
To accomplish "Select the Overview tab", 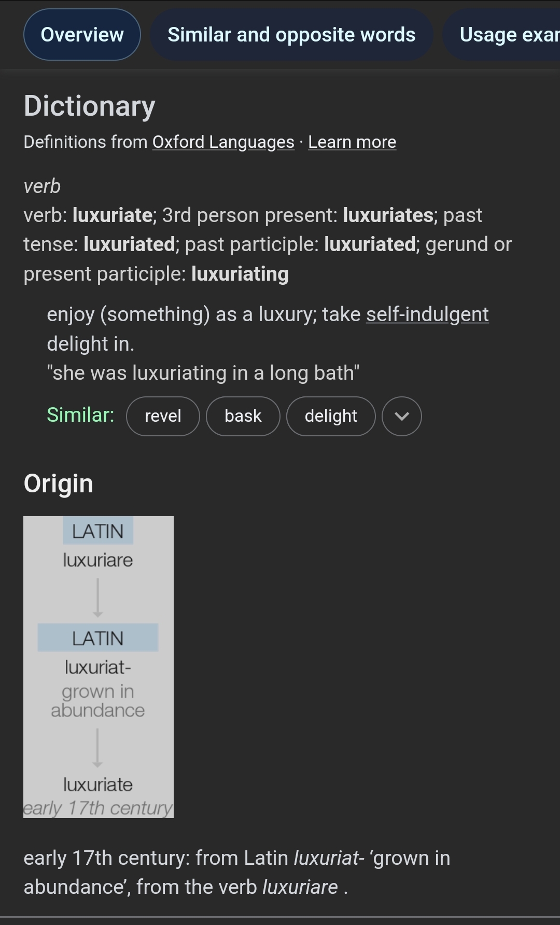I will pyautogui.click(x=82, y=35).
